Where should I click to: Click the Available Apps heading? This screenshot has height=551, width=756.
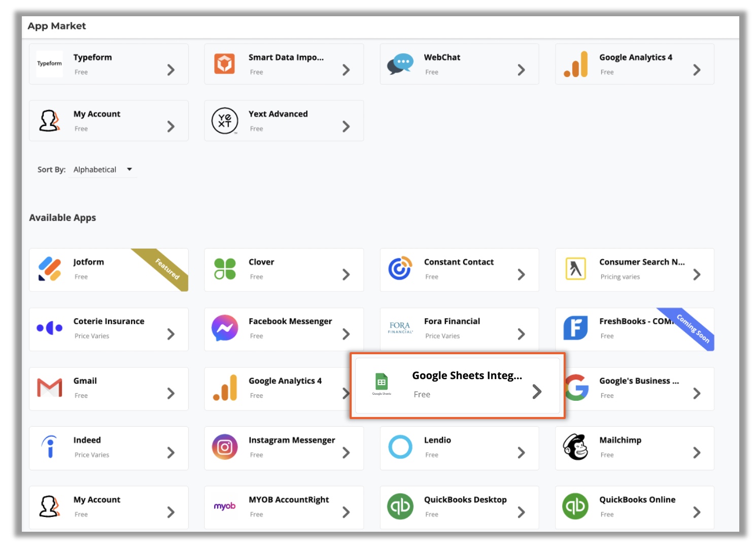(x=62, y=218)
